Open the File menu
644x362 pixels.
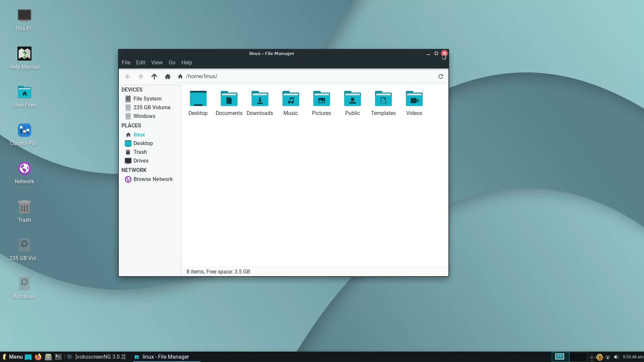pos(126,63)
